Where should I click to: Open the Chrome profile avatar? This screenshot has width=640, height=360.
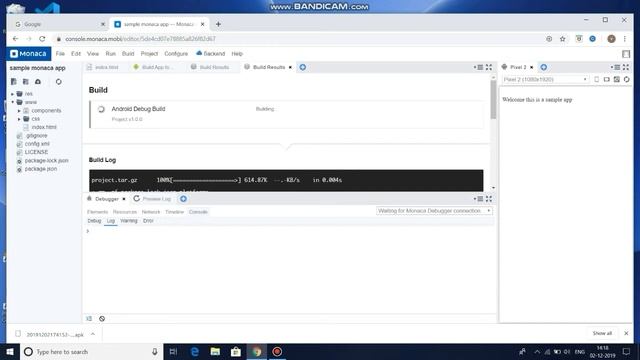(x=611, y=39)
